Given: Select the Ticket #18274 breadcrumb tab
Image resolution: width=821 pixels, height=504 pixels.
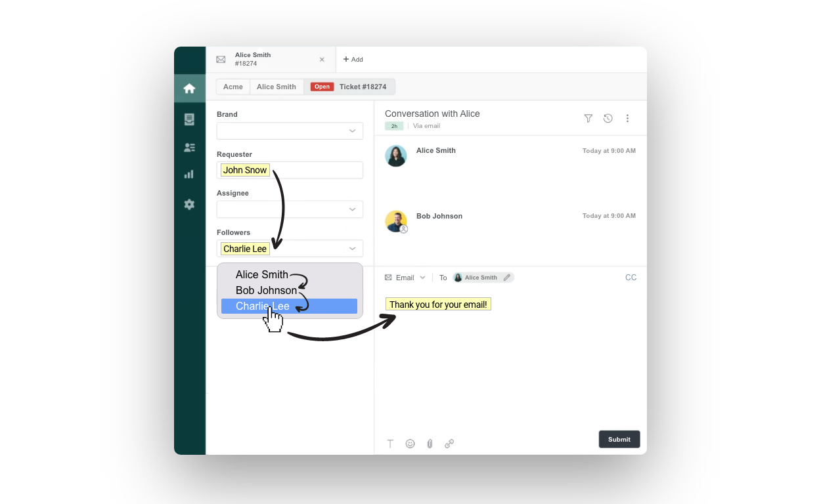Looking at the screenshot, I should point(349,87).
